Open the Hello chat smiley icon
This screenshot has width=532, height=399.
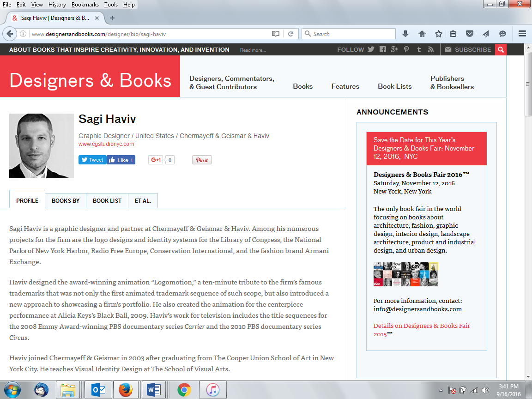[x=502, y=34]
